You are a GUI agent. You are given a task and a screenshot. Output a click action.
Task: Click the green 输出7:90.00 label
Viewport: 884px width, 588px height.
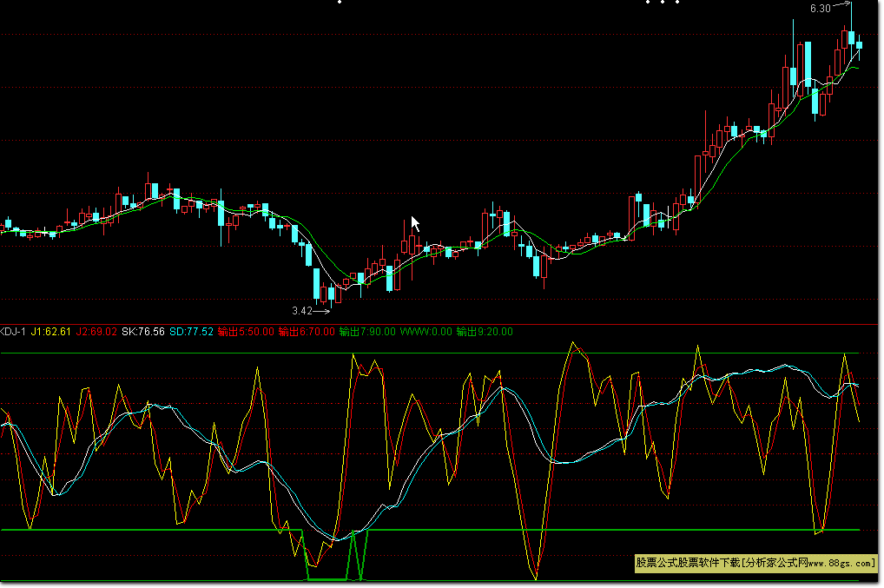(367, 332)
